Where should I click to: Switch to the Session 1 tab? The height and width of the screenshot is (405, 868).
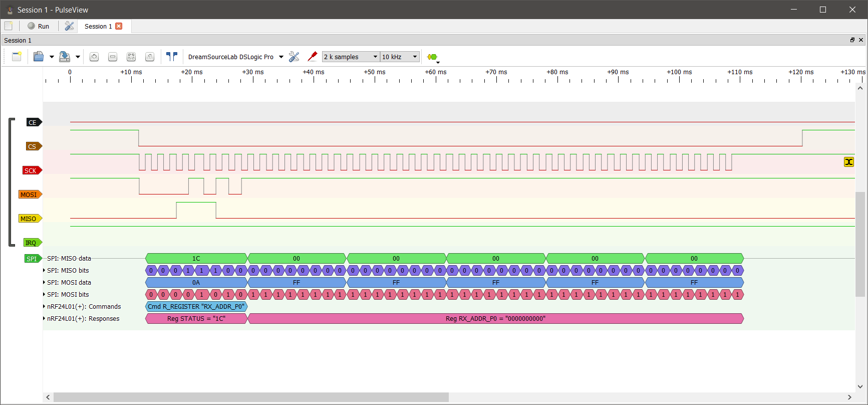click(x=98, y=26)
